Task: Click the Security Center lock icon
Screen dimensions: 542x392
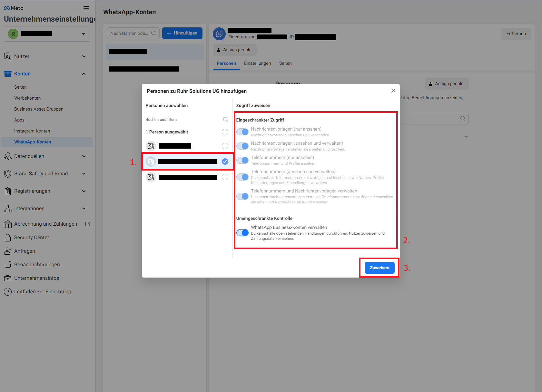Action: click(8, 238)
